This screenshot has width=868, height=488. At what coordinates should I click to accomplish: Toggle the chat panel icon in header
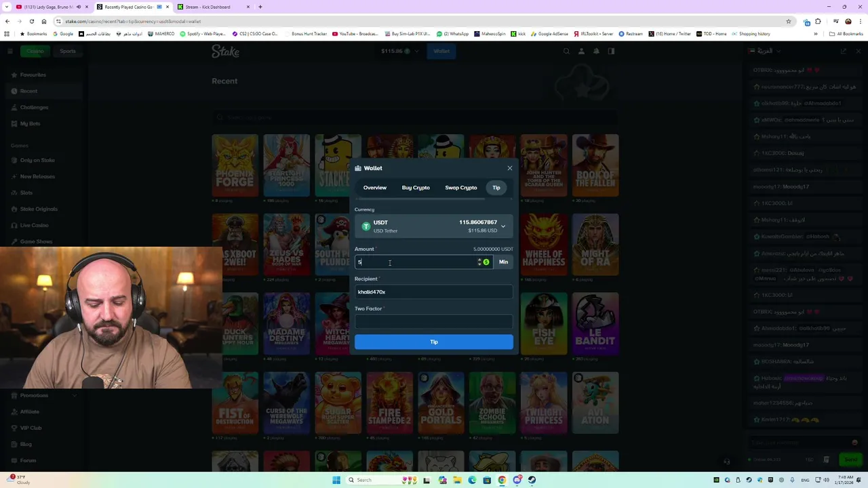pyautogui.click(x=611, y=51)
